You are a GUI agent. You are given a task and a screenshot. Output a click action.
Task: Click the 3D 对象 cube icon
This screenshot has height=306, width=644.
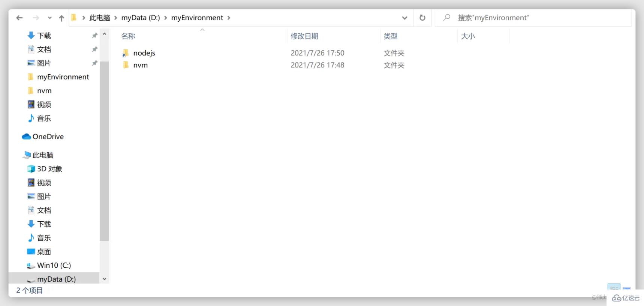tap(31, 169)
